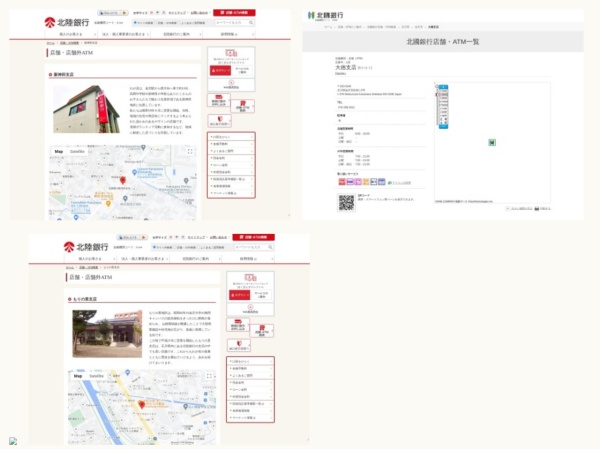Switch to Satellite view on Morinosato branch map

pyautogui.click(x=96, y=376)
